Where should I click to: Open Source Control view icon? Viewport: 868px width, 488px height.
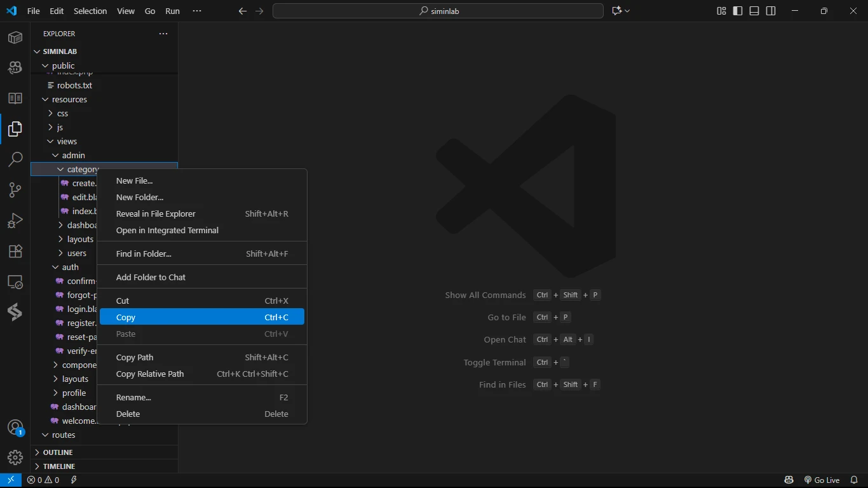click(15, 189)
